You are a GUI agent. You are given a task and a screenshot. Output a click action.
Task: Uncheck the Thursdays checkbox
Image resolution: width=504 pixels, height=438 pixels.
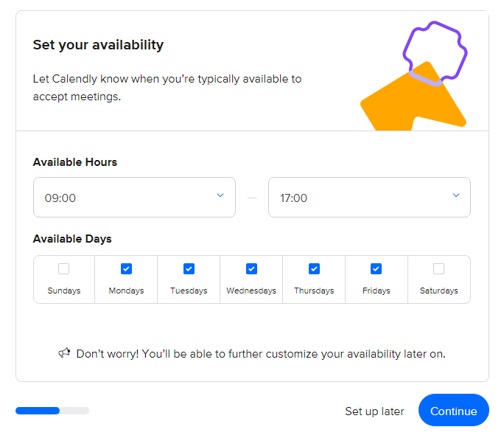(x=315, y=268)
